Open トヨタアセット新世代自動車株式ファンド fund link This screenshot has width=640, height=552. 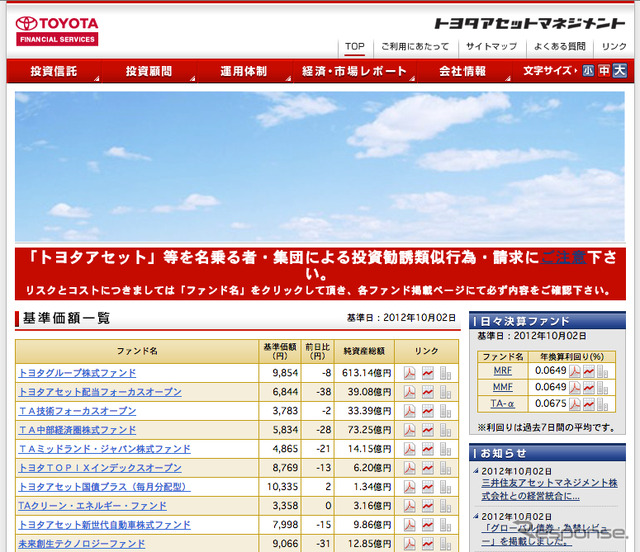point(104,525)
